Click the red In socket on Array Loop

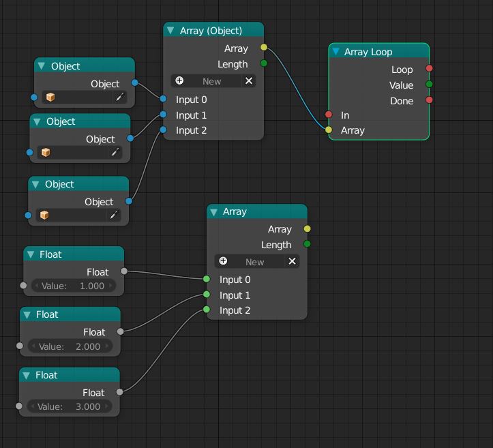329,115
